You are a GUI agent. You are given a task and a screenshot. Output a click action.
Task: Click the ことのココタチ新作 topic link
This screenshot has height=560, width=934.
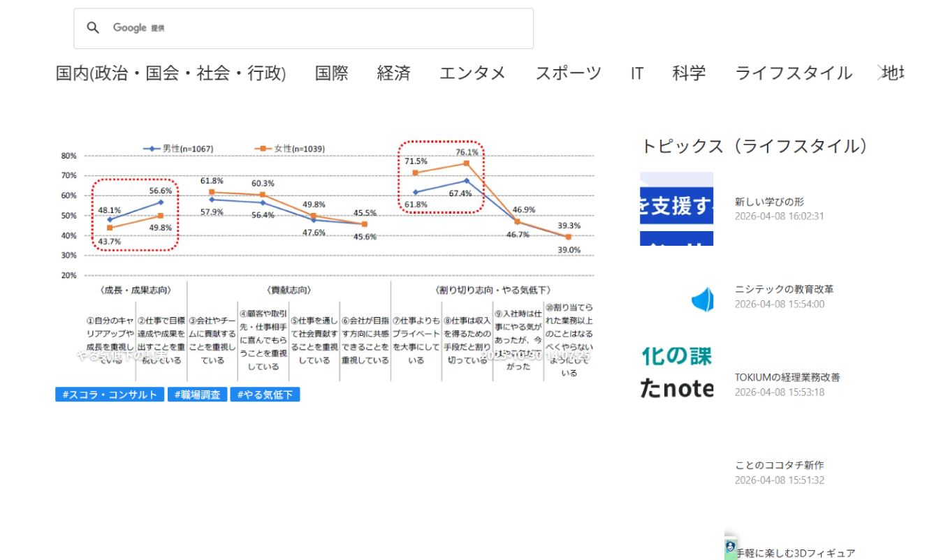tap(779, 465)
